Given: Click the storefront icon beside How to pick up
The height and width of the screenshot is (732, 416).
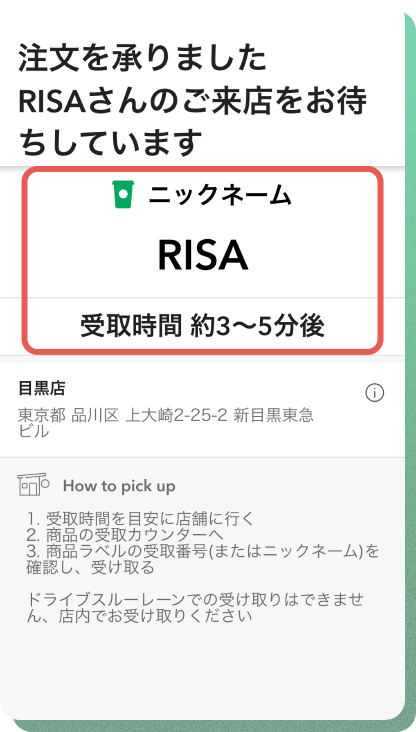Looking at the screenshot, I should point(33,485).
